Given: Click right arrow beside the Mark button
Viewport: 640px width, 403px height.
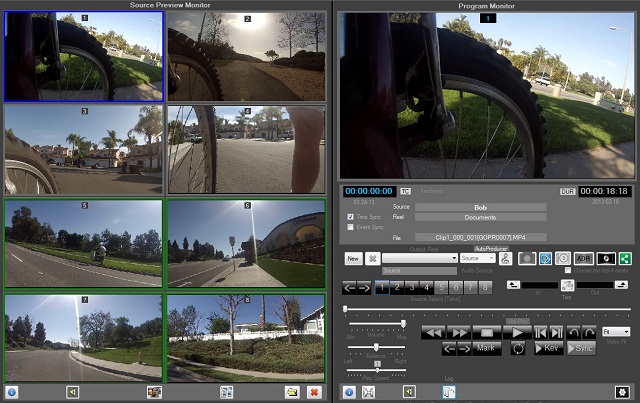Looking at the screenshot, I should click(464, 349).
